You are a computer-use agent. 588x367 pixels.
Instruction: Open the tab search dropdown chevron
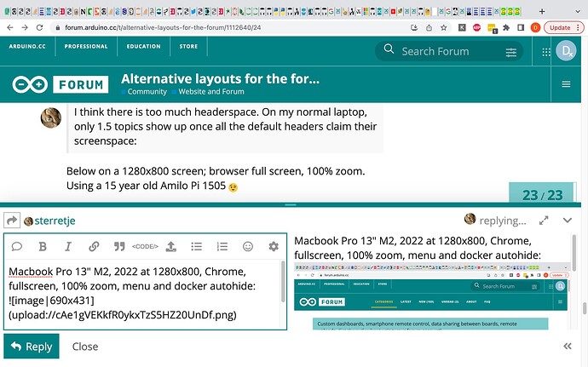(x=578, y=11)
